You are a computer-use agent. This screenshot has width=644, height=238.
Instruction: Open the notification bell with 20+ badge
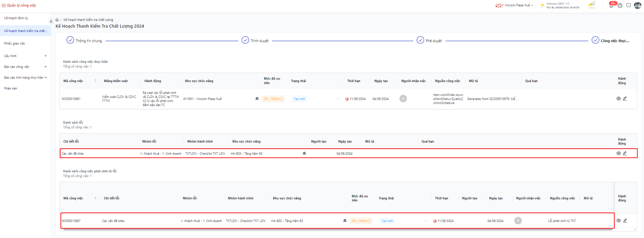pos(611,5)
